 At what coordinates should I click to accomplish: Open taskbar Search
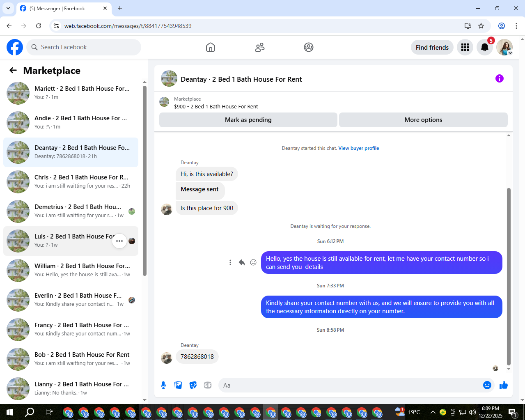tap(30, 412)
